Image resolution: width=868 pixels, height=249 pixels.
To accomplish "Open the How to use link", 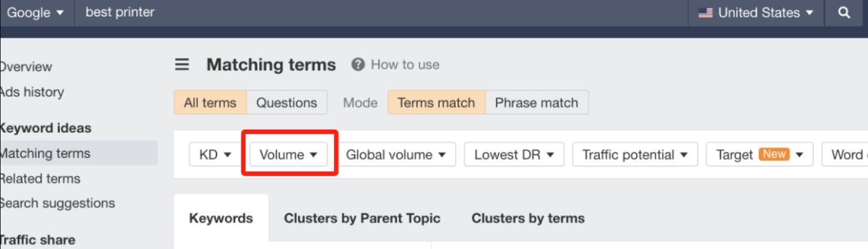I will (405, 64).
